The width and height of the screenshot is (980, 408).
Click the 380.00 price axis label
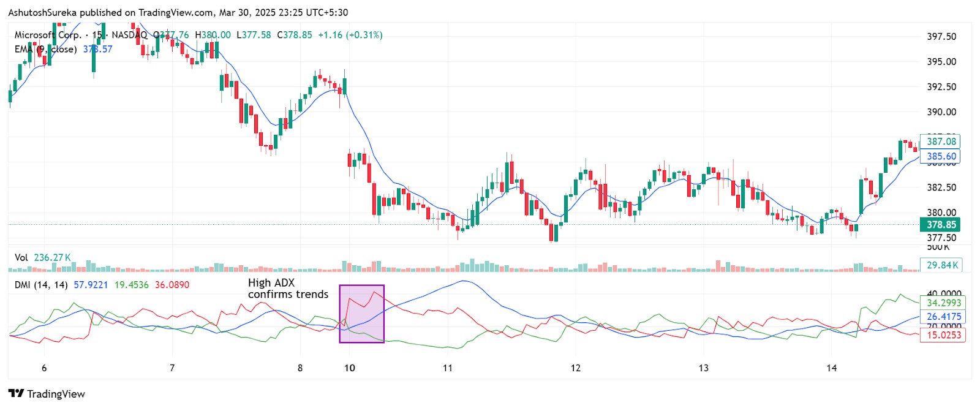(x=941, y=213)
